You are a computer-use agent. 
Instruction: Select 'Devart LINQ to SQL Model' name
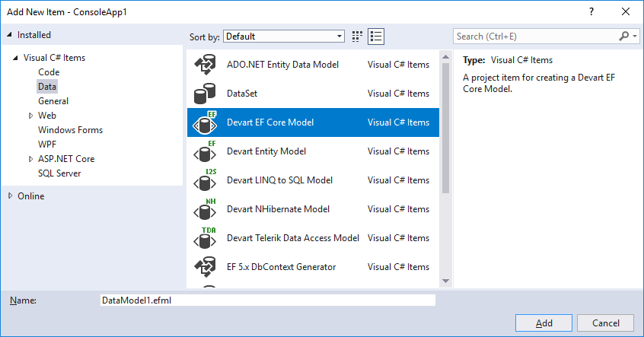279,180
